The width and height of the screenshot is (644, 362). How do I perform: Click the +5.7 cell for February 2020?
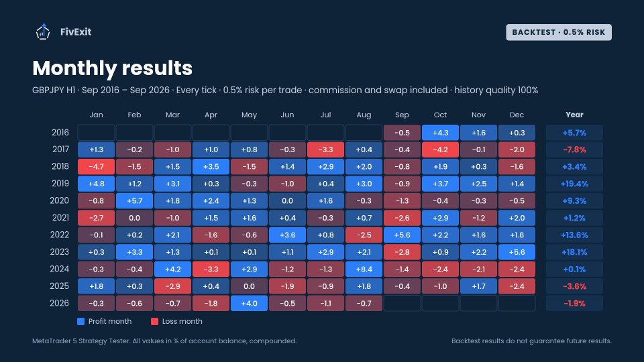click(x=134, y=200)
